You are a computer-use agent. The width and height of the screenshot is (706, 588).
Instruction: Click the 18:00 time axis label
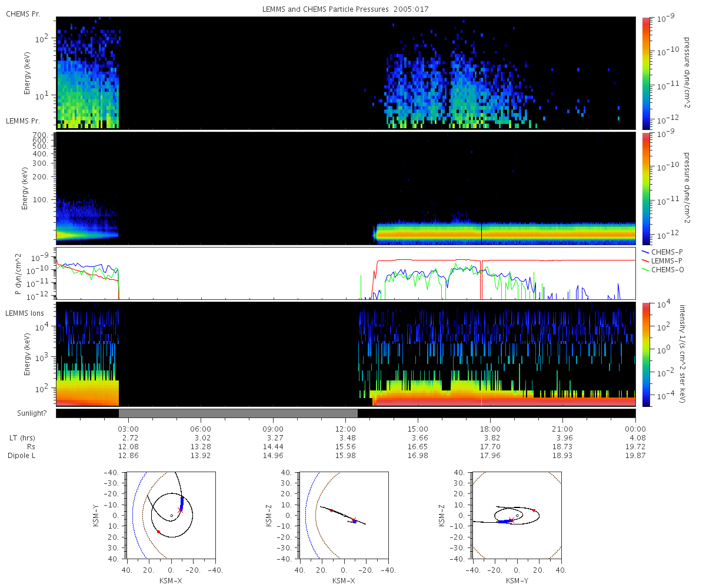[490, 429]
